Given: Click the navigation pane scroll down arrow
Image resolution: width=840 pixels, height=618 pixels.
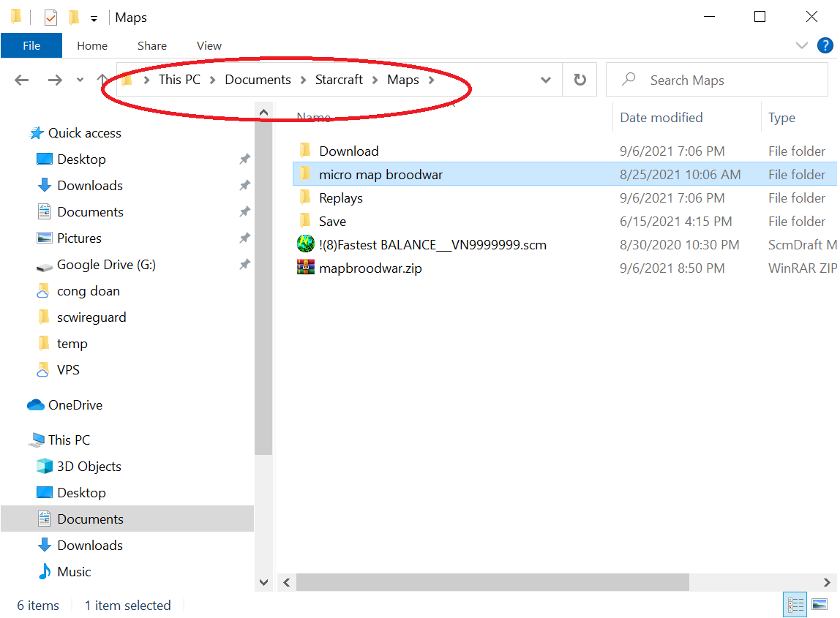Looking at the screenshot, I should [x=263, y=582].
